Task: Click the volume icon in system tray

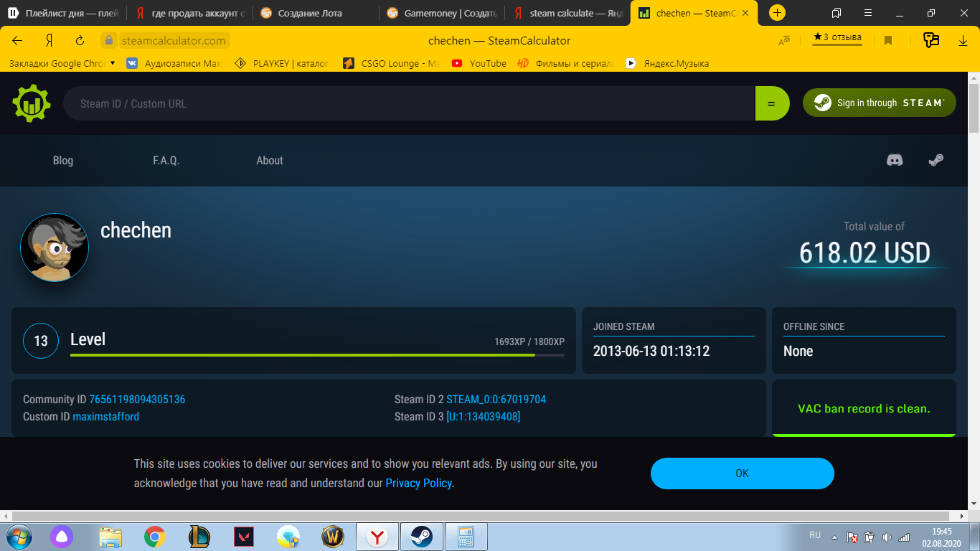Action: 887,537
